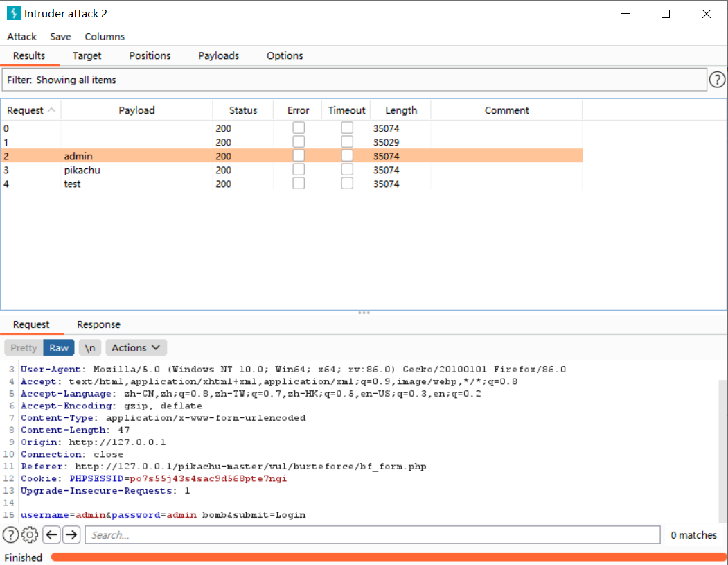Maximize the Intruder attack window
Screen dimensions: 728x565
click(666, 14)
